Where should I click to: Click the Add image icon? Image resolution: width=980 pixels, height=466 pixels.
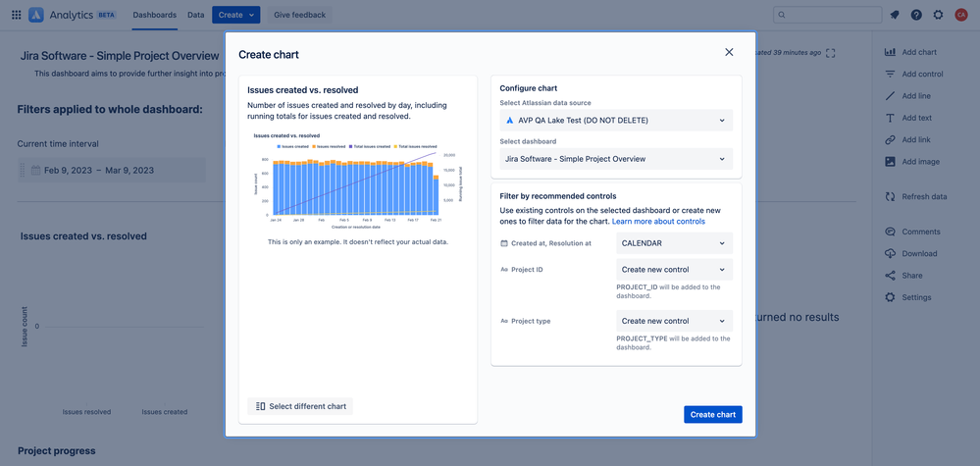(891, 162)
